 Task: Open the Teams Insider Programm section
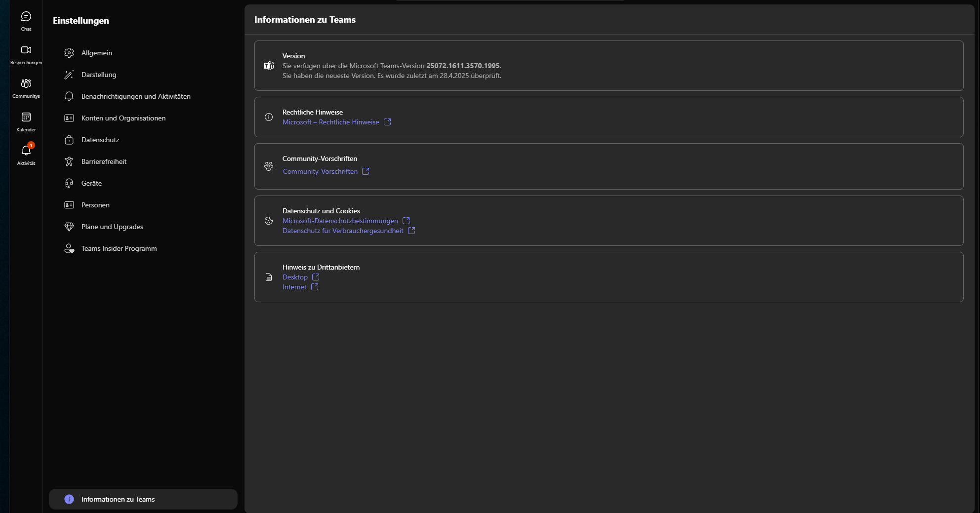(x=119, y=248)
